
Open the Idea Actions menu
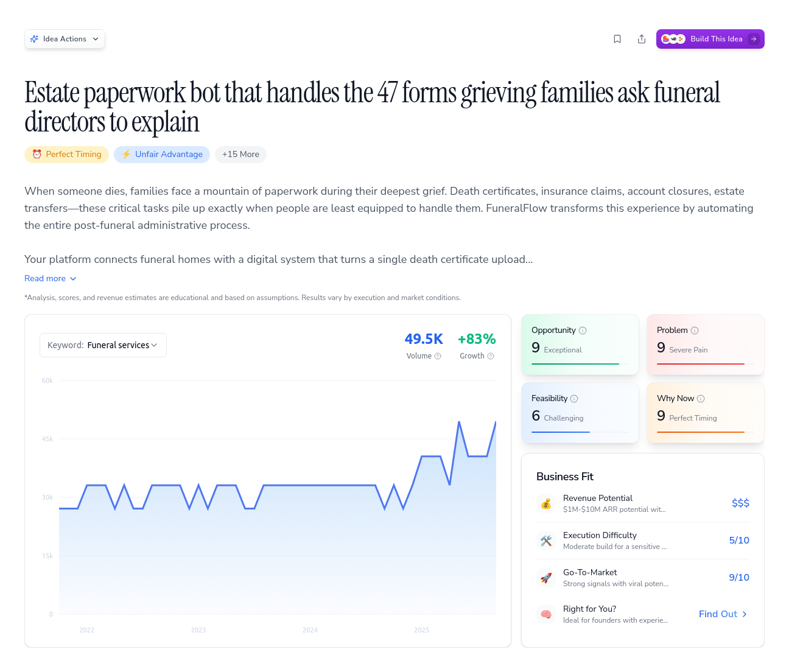(x=65, y=38)
